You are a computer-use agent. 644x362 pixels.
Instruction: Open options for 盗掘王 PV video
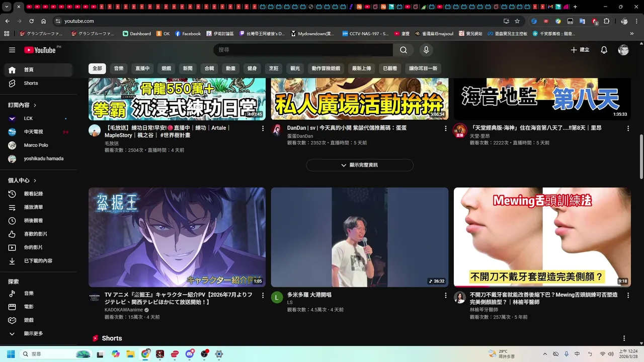coord(263,296)
